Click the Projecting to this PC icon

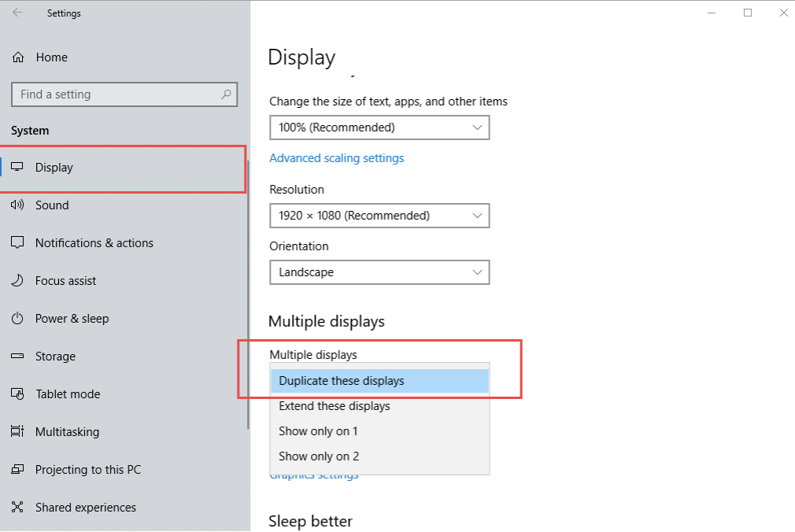pyautogui.click(x=17, y=470)
